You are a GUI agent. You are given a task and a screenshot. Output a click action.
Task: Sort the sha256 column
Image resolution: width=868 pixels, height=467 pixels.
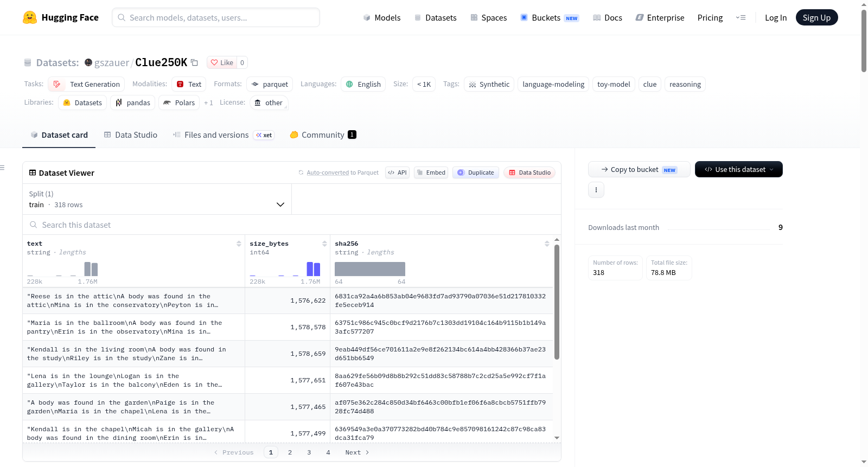pyautogui.click(x=547, y=244)
